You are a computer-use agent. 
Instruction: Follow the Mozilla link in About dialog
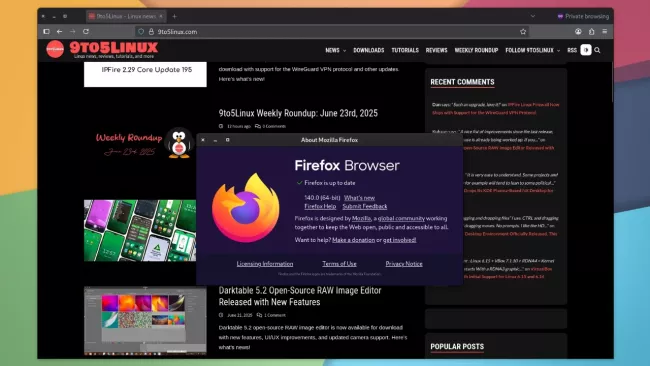coord(361,218)
